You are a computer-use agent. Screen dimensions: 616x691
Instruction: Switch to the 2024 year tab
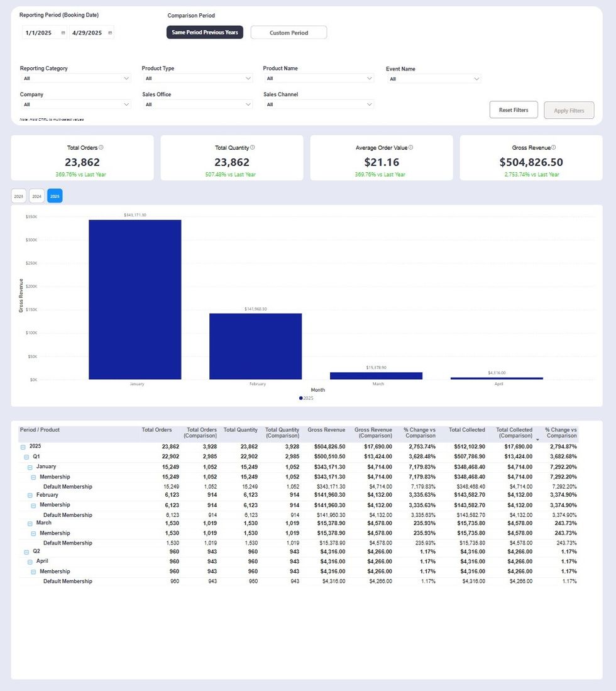pos(36,196)
